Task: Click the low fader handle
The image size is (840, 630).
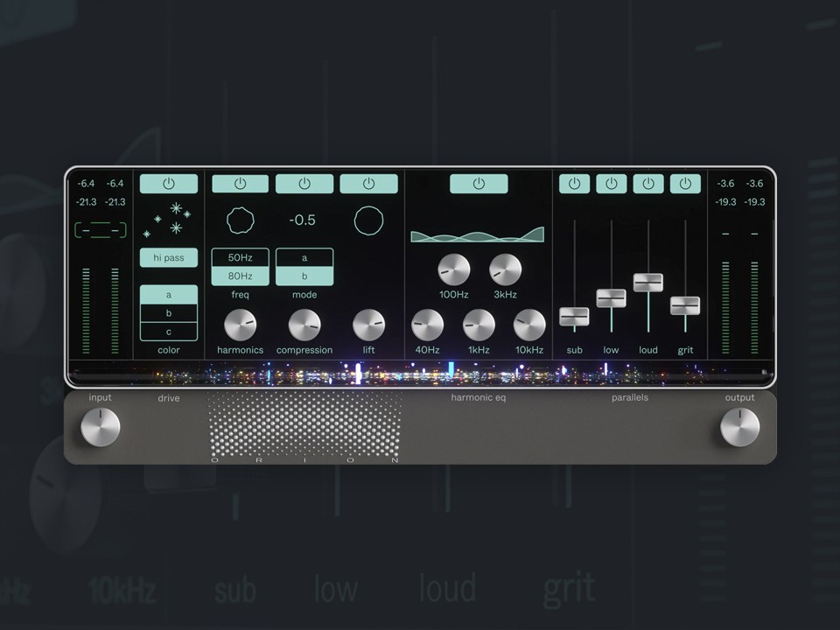Action: [x=612, y=298]
